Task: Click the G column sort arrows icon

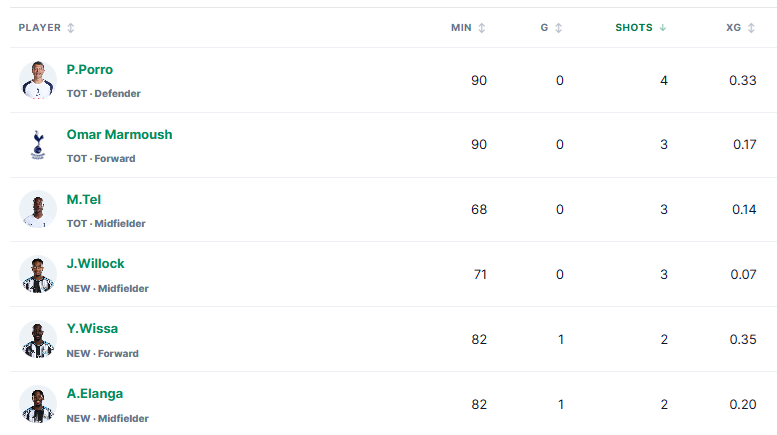Action: [x=558, y=28]
